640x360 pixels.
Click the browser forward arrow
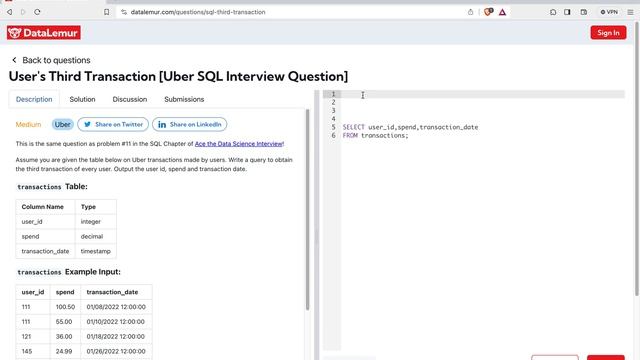pos(23,12)
